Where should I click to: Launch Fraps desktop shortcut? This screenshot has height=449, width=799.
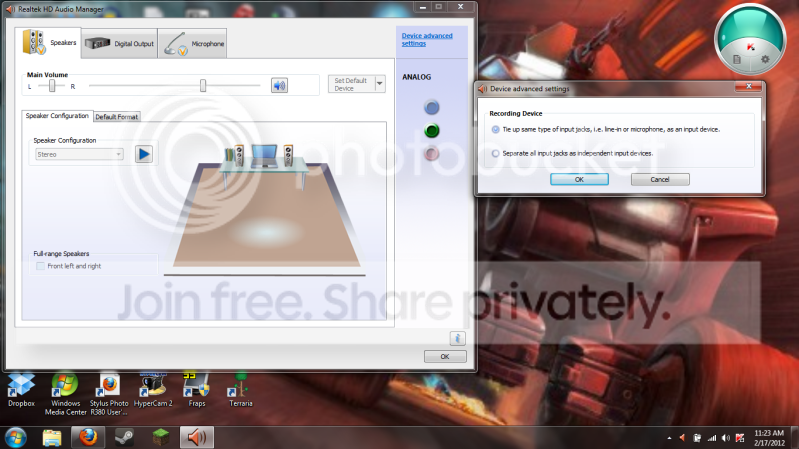click(x=197, y=390)
